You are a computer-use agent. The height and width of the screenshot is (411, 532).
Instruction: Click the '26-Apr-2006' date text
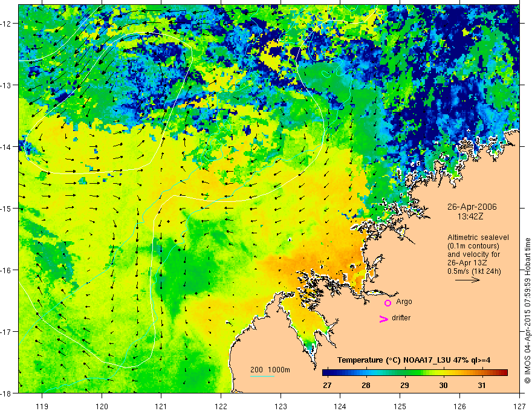pyautogui.click(x=472, y=207)
